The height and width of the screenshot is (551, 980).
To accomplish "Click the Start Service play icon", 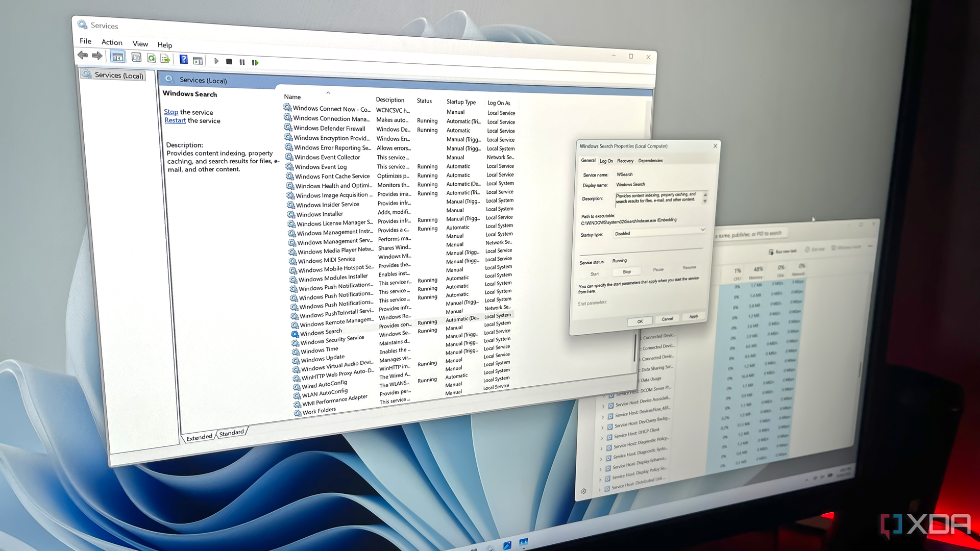I will (x=216, y=61).
